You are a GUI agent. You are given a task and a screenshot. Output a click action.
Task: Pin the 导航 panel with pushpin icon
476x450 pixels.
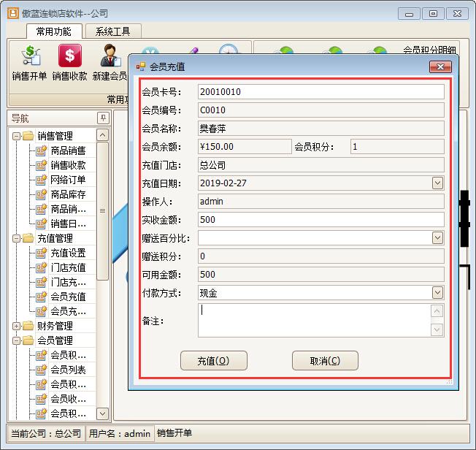(x=103, y=118)
